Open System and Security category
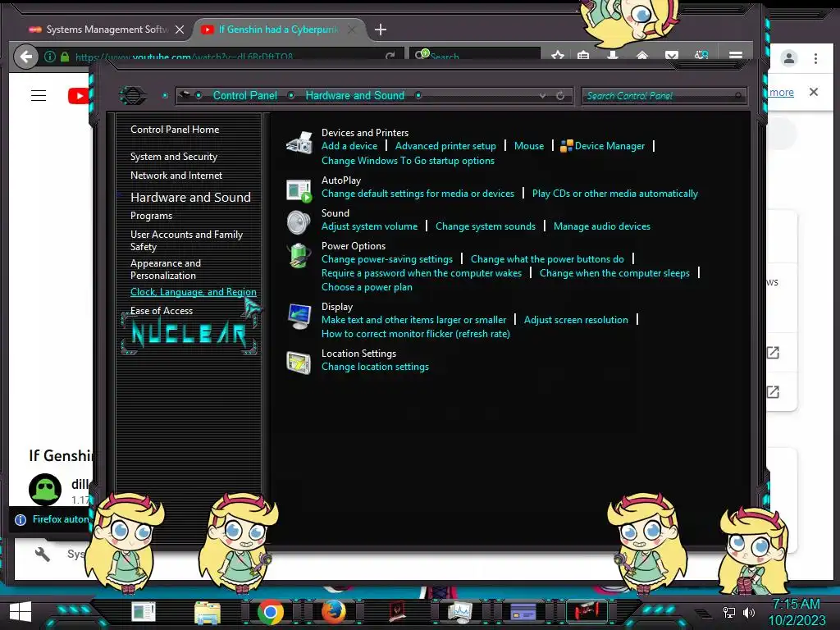Screen dimensions: 840x630 tap(174, 157)
